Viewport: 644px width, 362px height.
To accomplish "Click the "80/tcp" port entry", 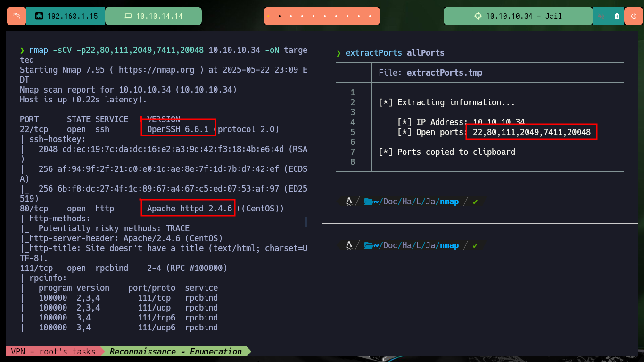I will [34, 209].
